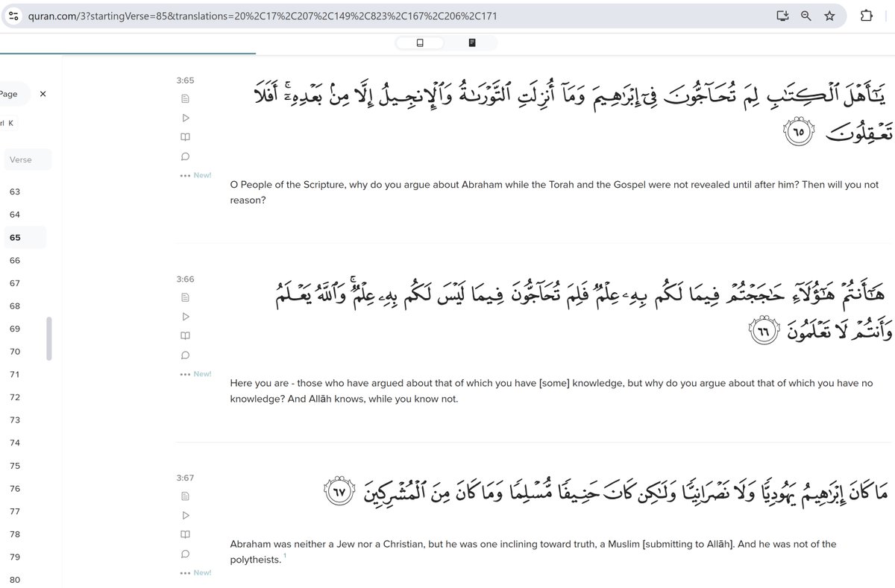Click the verse key 3:67 link
The height and width of the screenshot is (588, 895).
pyautogui.click(x=186, y=478)
